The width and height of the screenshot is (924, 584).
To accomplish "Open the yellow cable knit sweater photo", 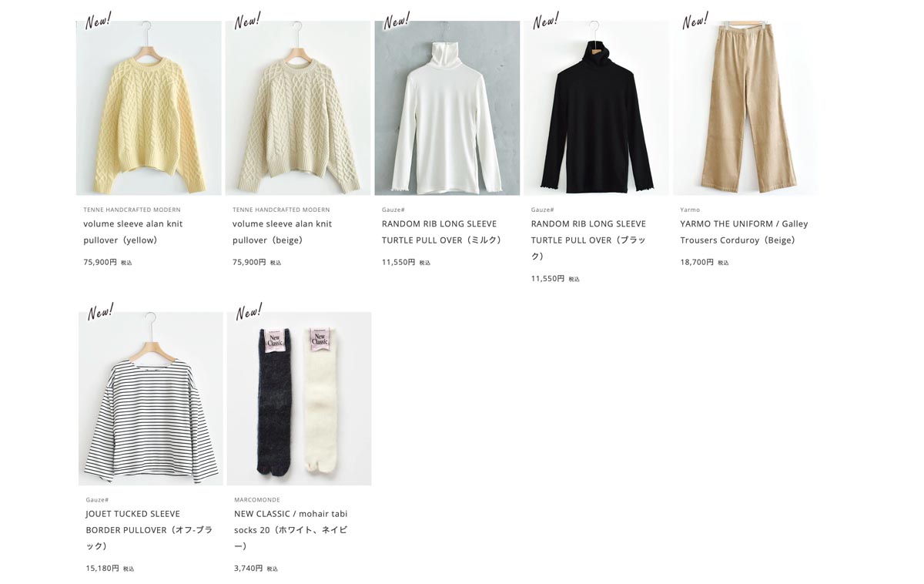I will point(149,108).
